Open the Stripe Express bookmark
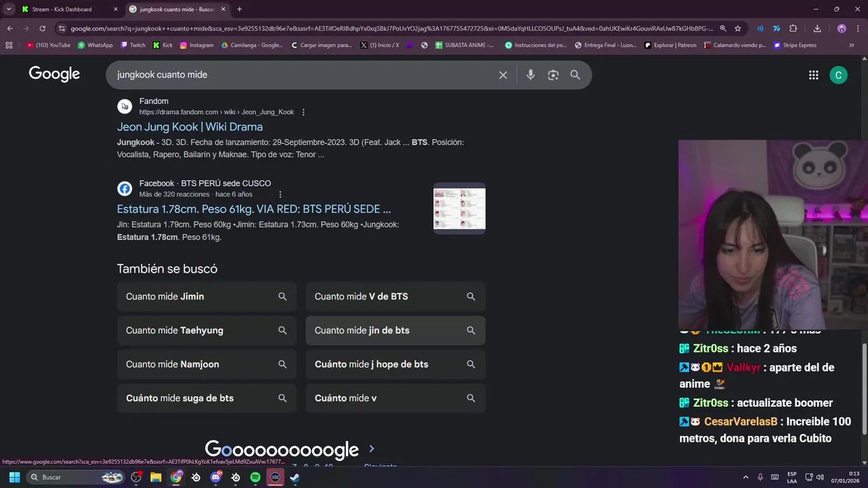Image resolution: width=868 pixels, height=488 pixels. (795, 45)
